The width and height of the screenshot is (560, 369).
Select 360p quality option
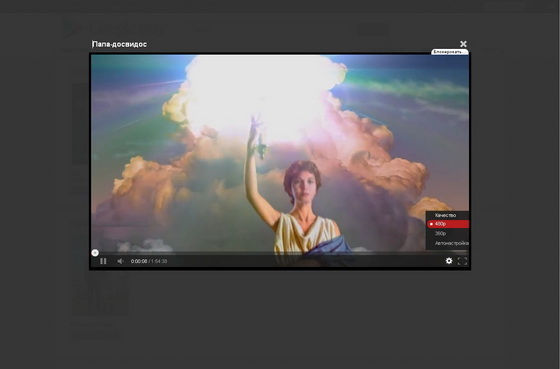[x=448, y=233]
